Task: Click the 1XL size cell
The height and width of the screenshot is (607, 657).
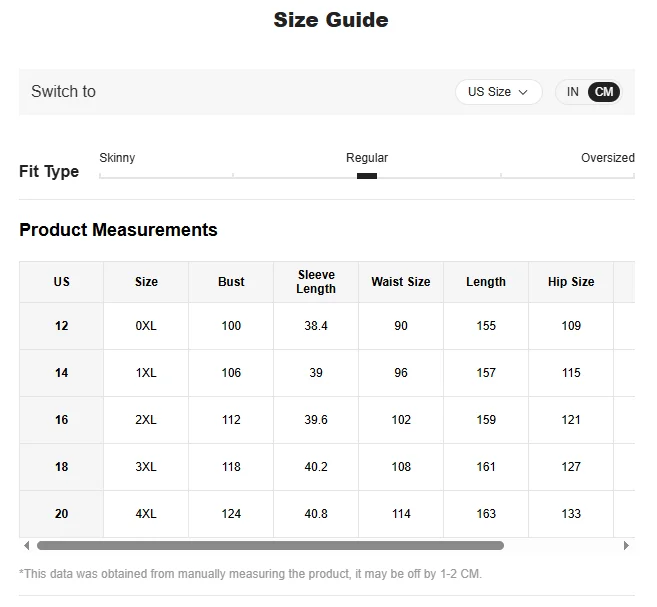Action: coord(146,373)
